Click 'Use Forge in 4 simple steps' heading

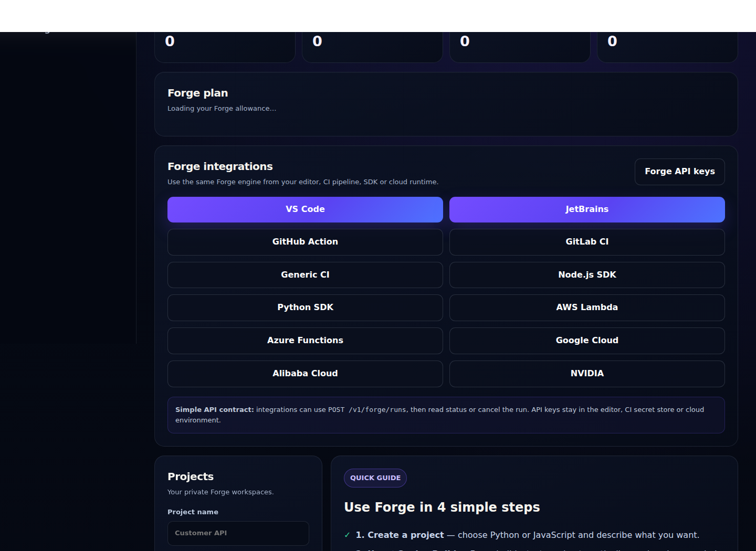[x=442, y=507]
